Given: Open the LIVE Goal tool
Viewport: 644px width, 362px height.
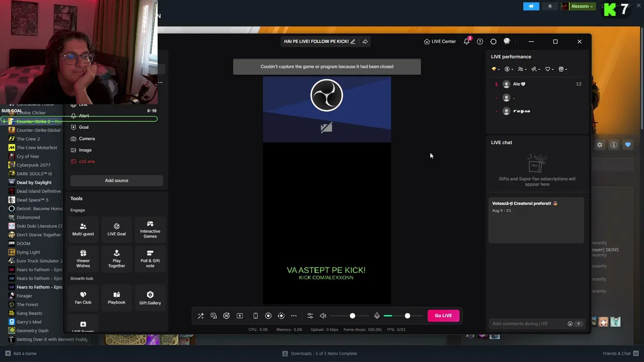Looking at the screenshot, I should click(117, 230).
